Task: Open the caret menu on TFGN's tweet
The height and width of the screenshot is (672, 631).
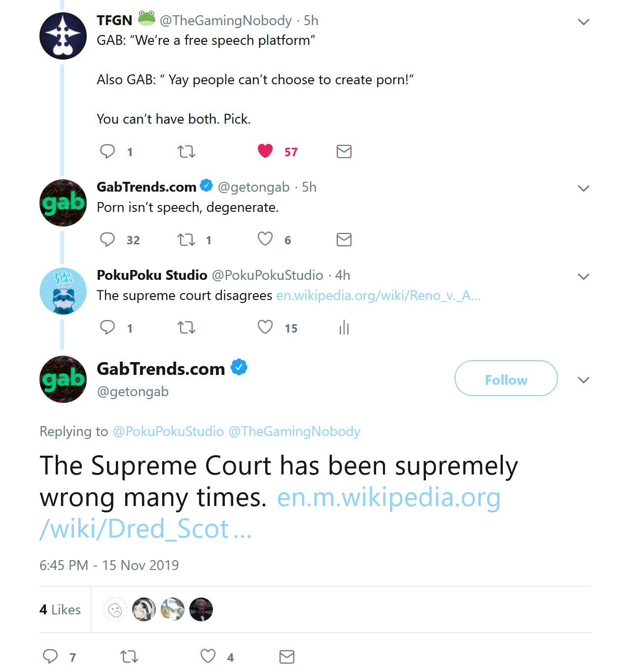Action: (584, 22)
